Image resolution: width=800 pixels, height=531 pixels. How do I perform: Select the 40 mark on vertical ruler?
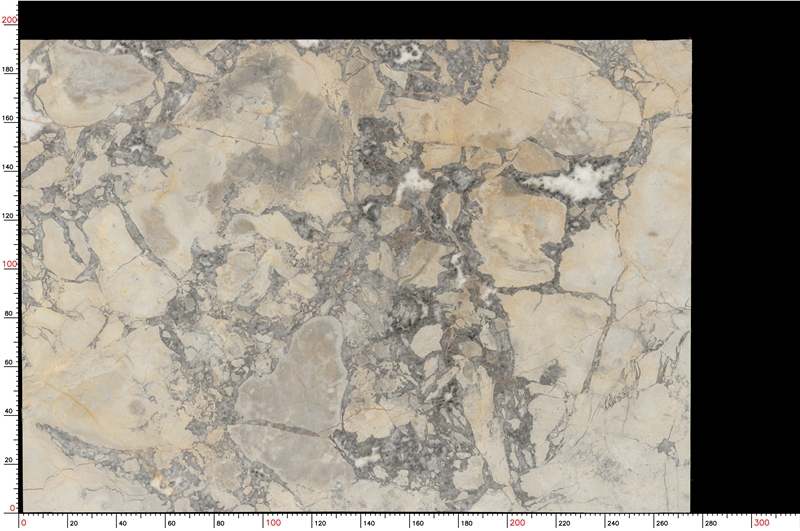9,411
